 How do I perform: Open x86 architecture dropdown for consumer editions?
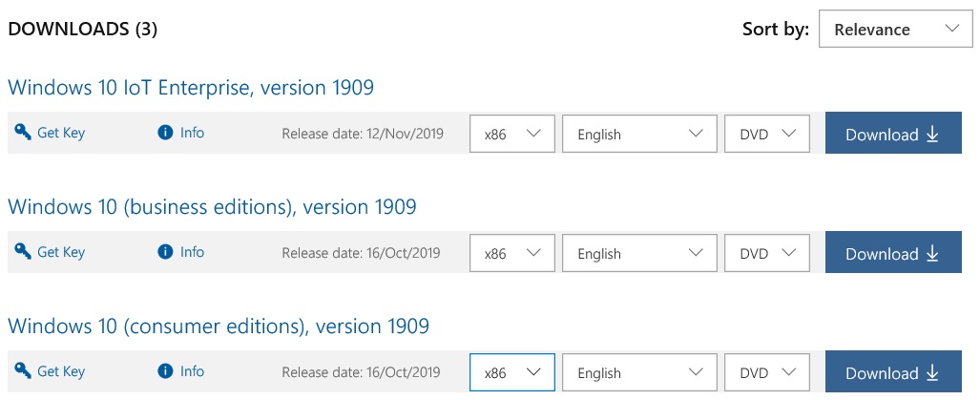coord(511,372)
